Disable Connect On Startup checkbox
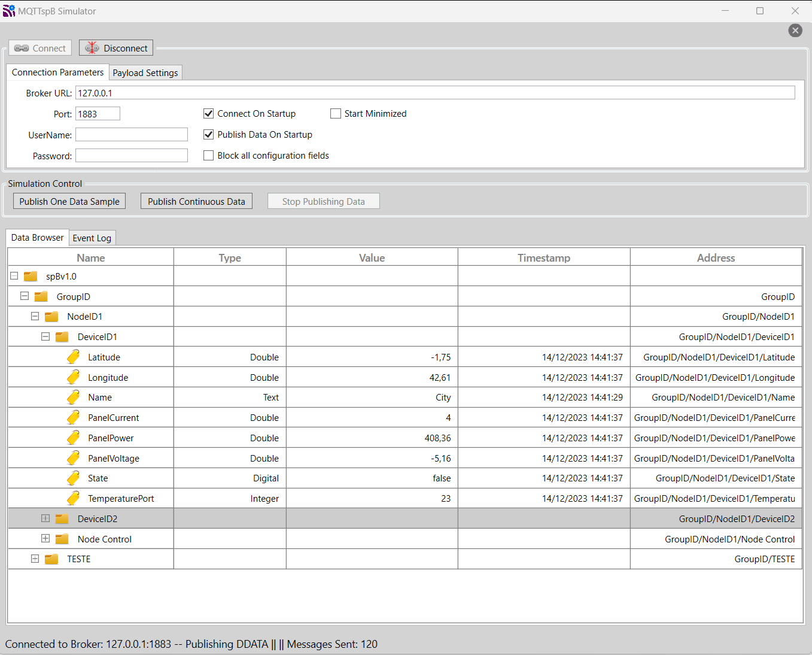 209,114
